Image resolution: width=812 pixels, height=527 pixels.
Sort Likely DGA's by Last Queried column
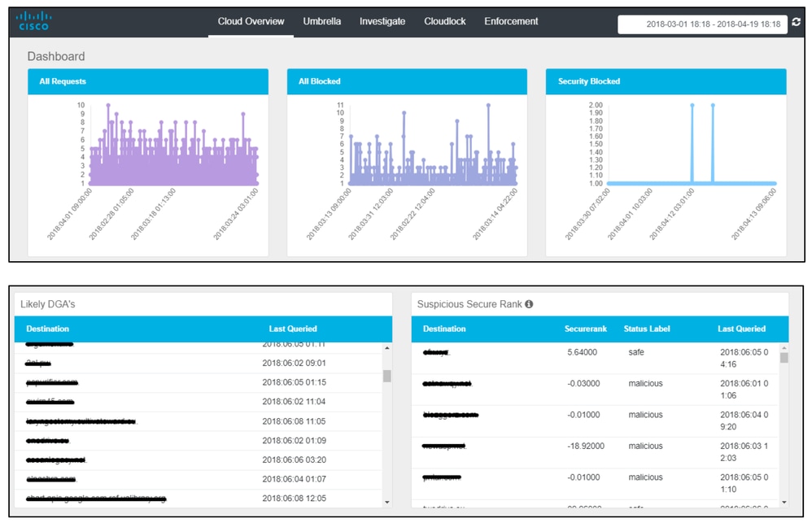click(x=293, y=329)
